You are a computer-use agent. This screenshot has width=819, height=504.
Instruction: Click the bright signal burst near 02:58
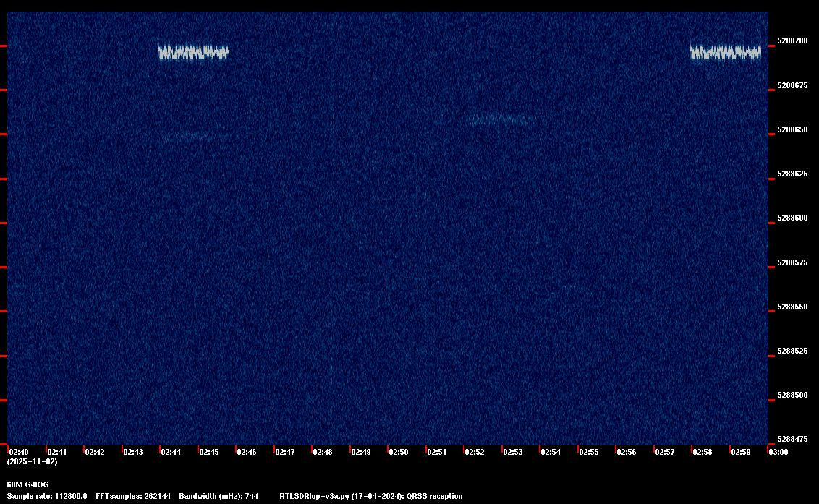726,53
